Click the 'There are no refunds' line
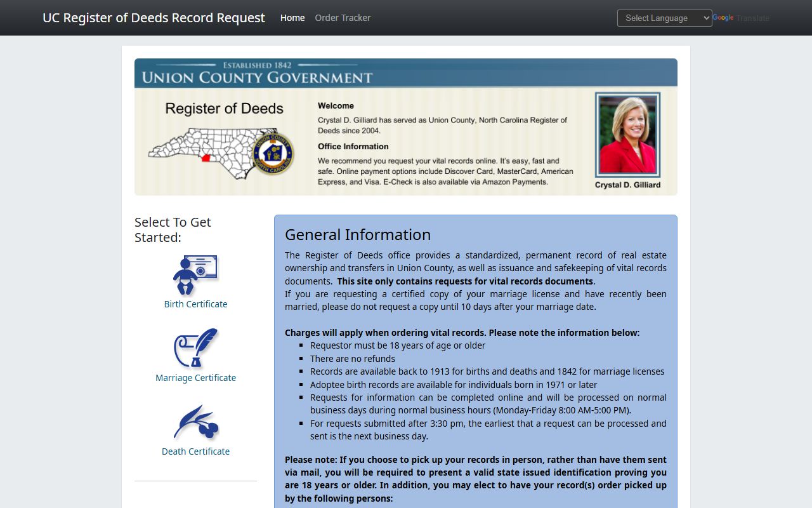 [x=353, y=359]
